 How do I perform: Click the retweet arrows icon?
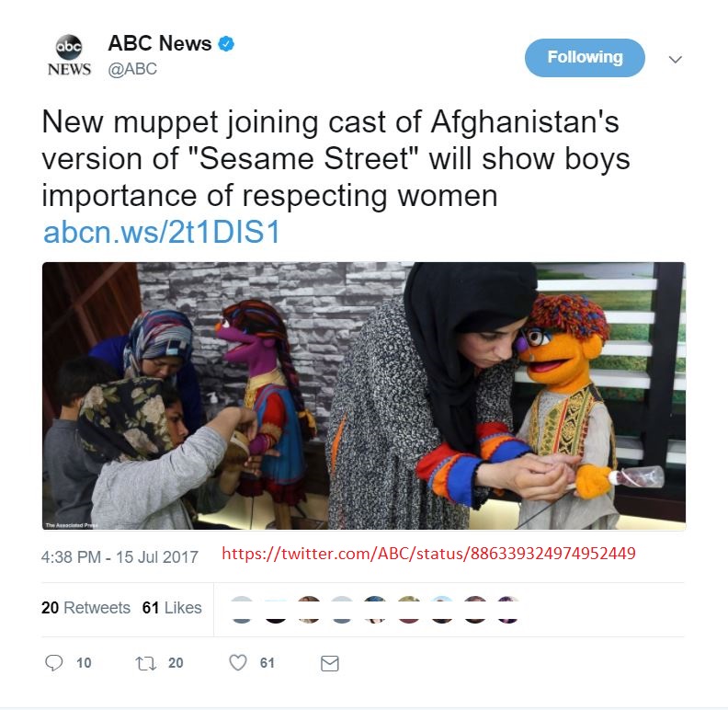(145, 663)
